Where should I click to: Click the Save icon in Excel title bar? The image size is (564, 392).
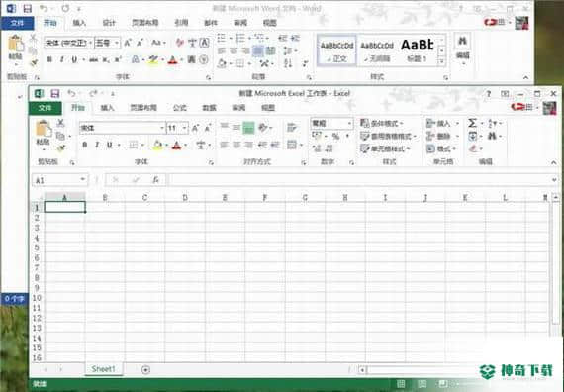55,94
